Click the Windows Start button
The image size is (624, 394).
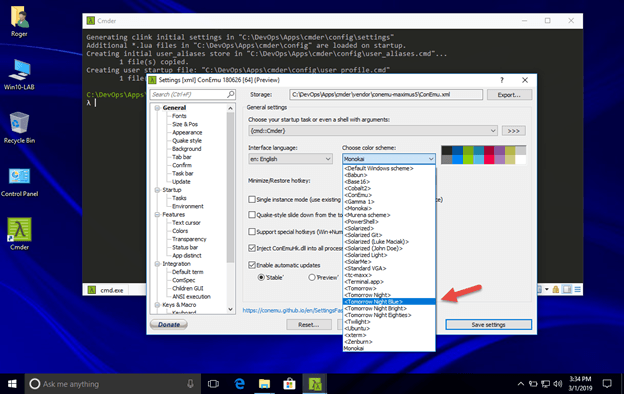[x=12, y=384]
